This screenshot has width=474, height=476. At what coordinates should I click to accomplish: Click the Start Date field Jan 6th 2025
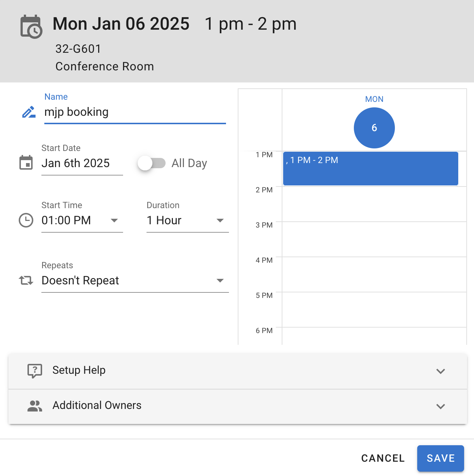[x=82, y=163]
